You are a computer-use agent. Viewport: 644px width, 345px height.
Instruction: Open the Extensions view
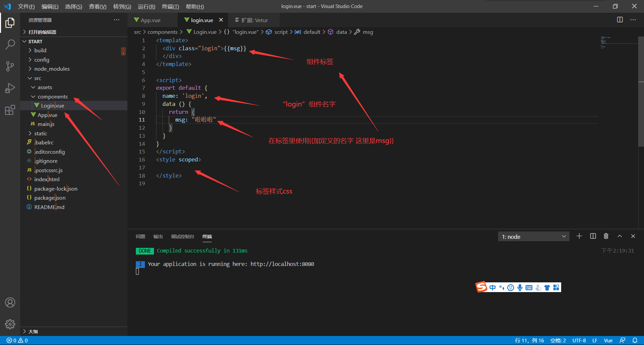coord(10,110)
